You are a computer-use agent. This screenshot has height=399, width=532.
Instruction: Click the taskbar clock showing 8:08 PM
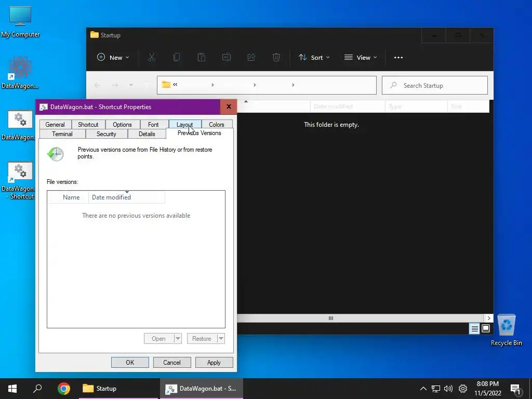(x=487, y=389)
